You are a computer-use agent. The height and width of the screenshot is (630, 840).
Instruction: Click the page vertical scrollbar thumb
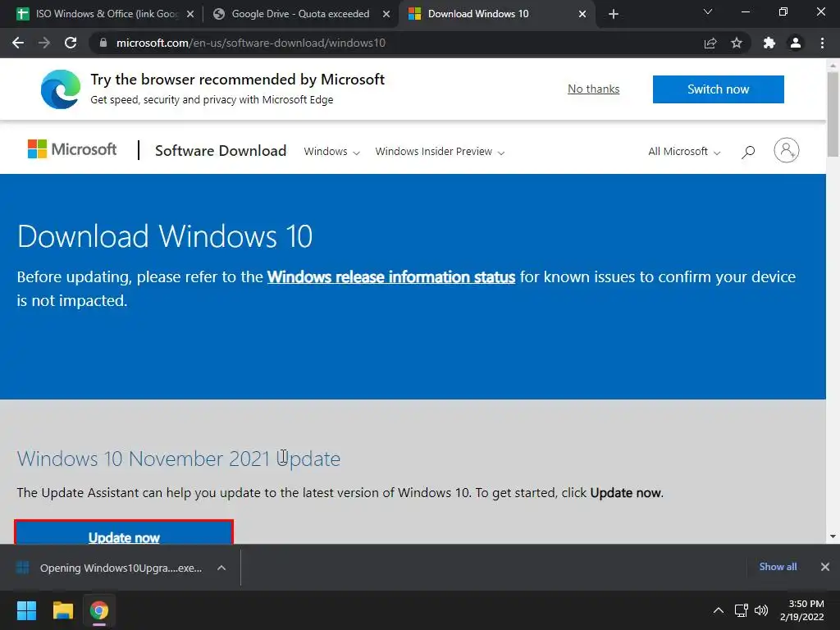pos(833,113)
